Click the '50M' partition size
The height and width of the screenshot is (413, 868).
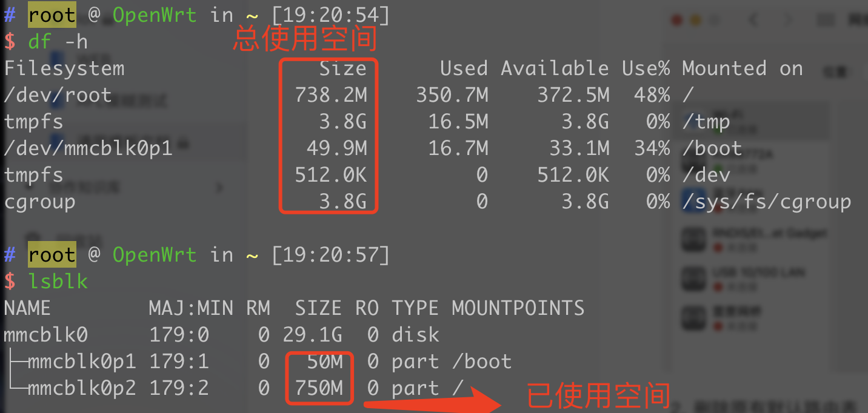(x=324, y=362)
